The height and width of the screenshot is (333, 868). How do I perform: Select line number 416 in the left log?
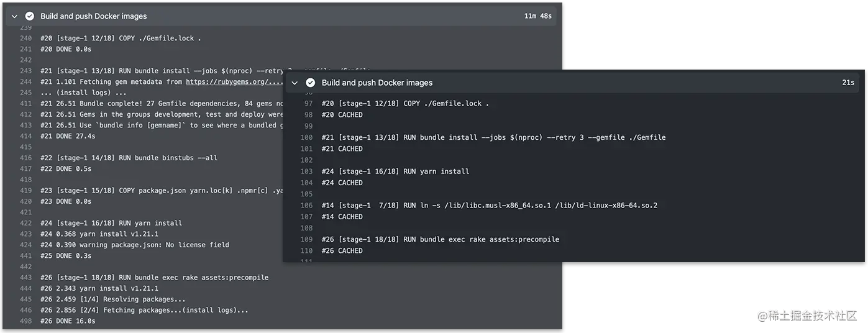(25, 158)
